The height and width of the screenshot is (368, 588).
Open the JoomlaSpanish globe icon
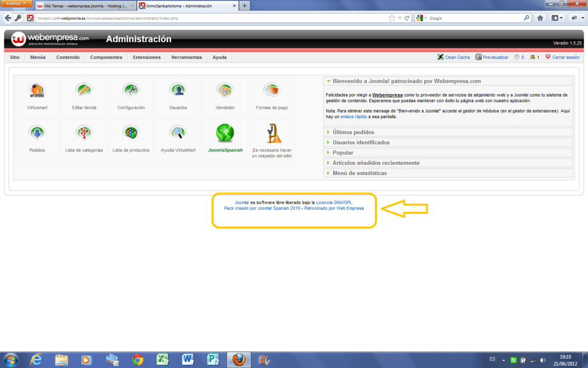pyautogui.click(x=225, y=133)
